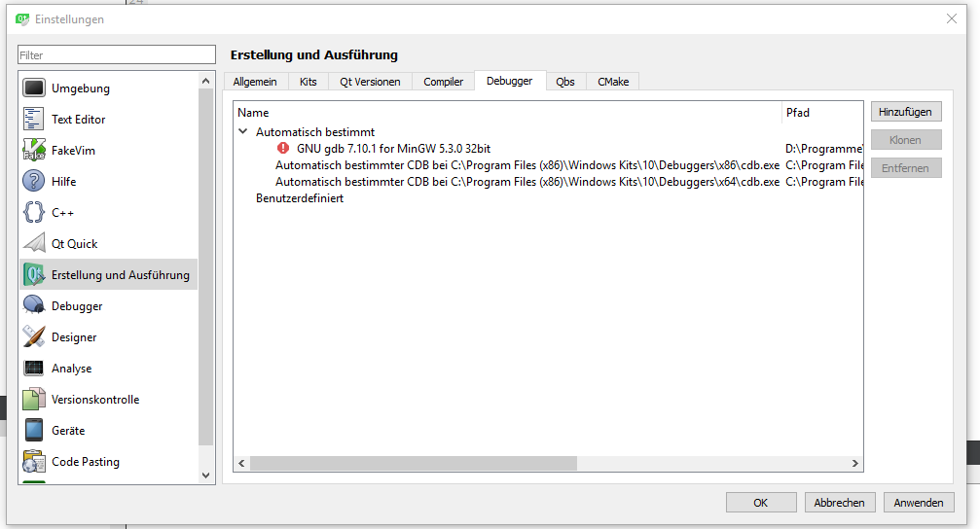Open the Code Pasting clipboard icon

click(x=34, y=462)
